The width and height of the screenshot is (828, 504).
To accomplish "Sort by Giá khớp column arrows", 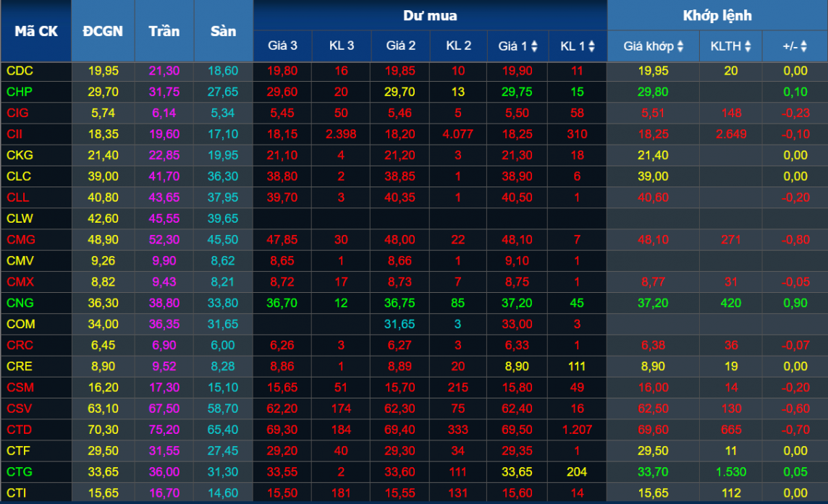I will pos(680,46).
